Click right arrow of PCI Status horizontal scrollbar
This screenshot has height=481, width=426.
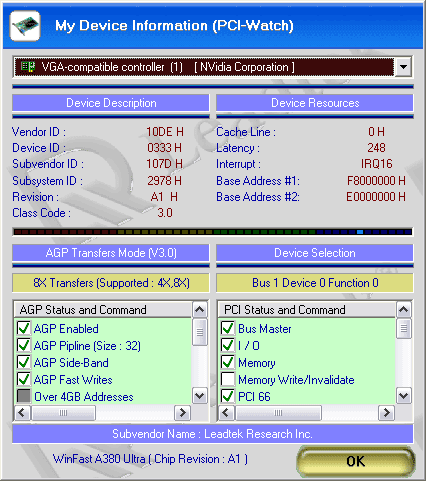387,413
